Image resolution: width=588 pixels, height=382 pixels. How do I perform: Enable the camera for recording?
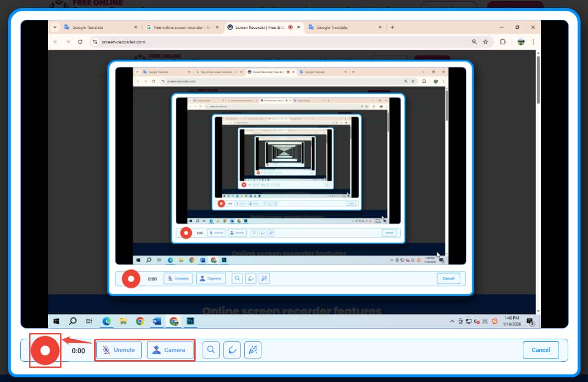(x=171, y=350)
